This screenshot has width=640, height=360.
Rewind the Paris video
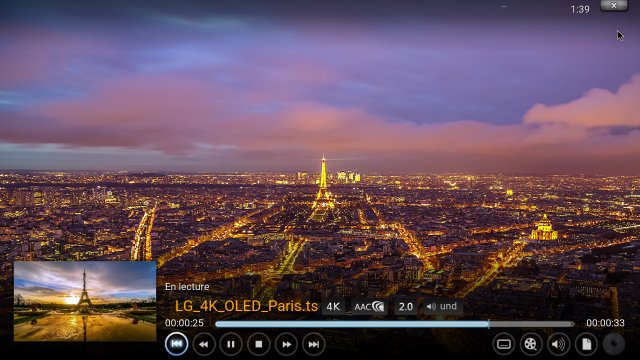(204, 344)
